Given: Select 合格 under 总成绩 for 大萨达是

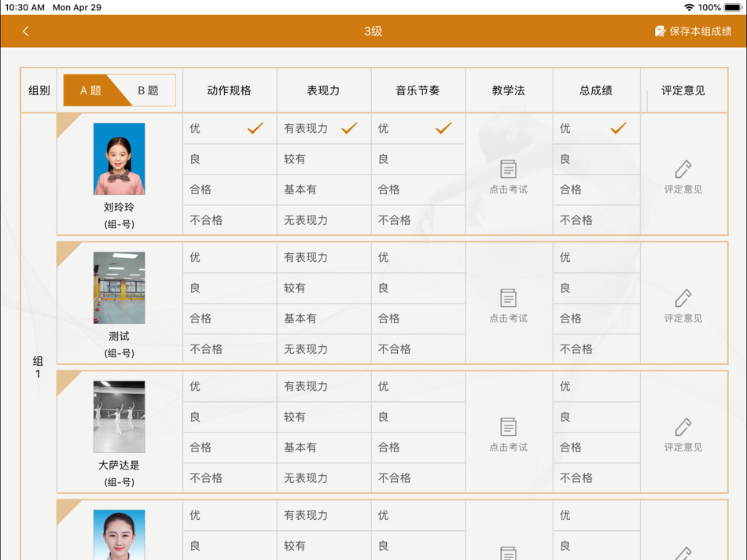Looking at the screenshot, I should 597,448.
